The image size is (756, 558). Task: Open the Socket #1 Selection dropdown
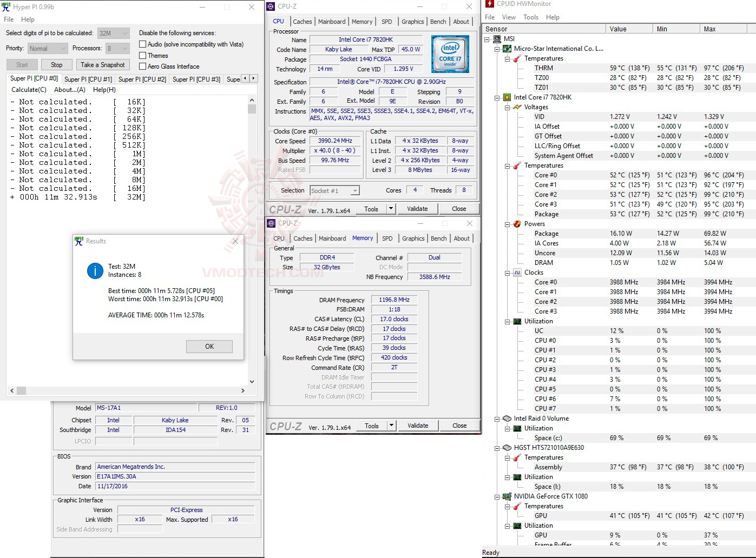(354, 190)
